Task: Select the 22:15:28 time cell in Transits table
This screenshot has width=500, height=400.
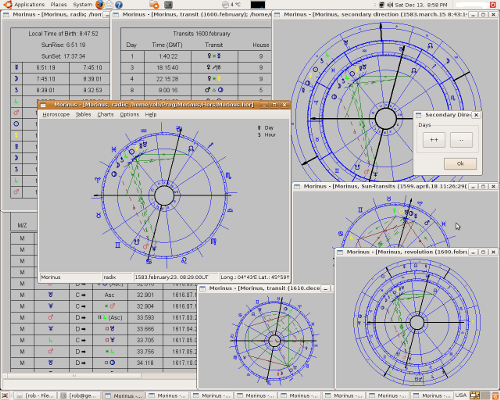Action: pyautogui.click(x=168, y=79)
